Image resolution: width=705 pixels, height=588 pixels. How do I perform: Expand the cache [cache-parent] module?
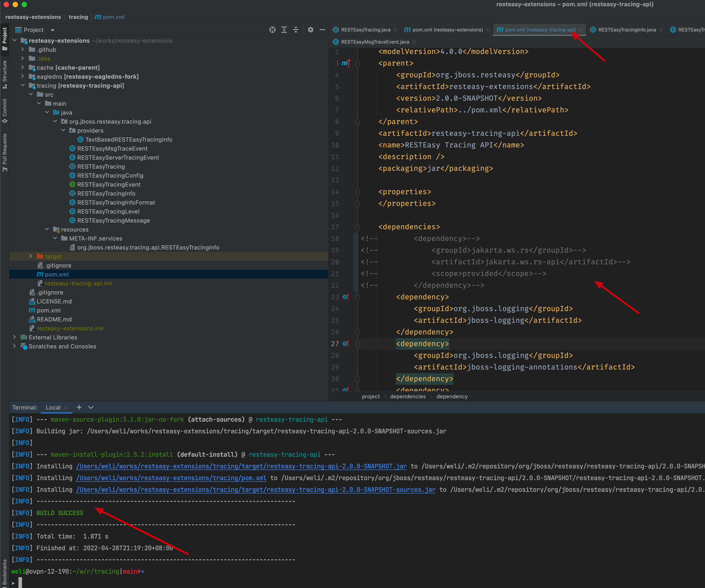coord(22,67)
